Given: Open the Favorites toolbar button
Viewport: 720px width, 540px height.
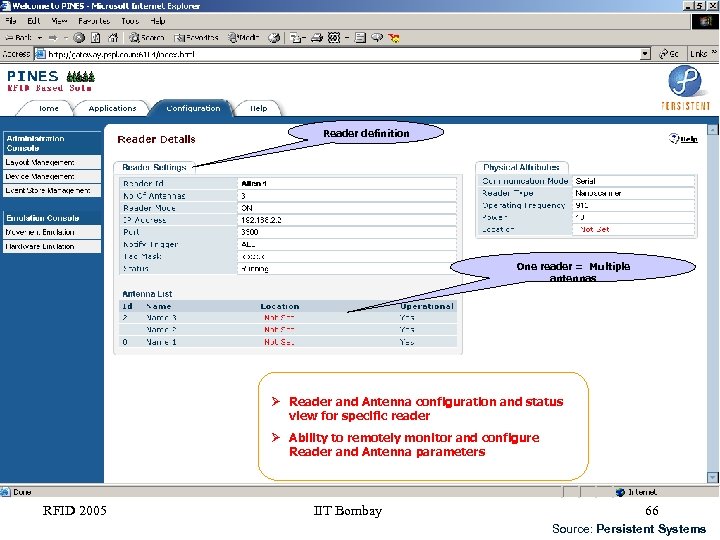Looking at the screenshot, I should [197, 38].
